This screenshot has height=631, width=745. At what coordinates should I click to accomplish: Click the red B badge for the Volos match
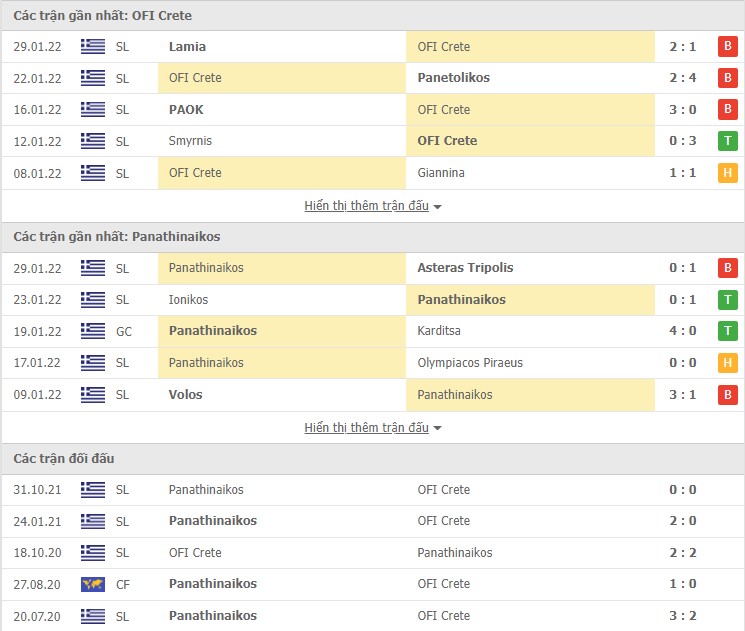point(727,395)
